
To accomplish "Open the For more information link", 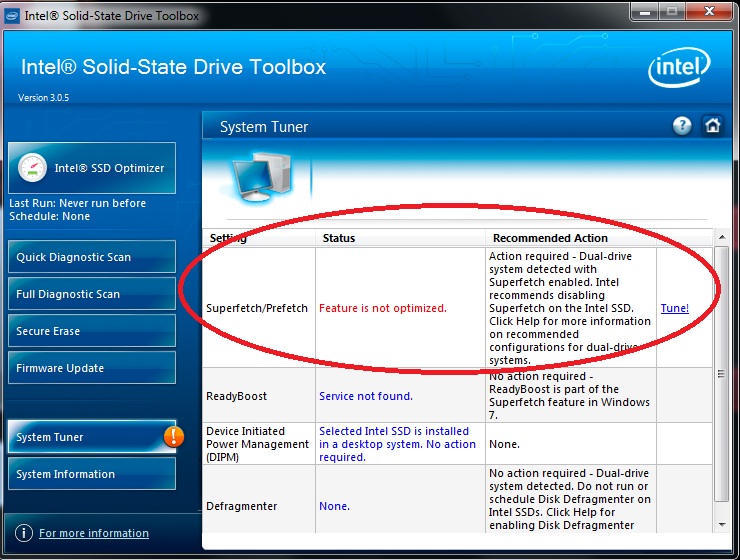I will coord(93,533).
